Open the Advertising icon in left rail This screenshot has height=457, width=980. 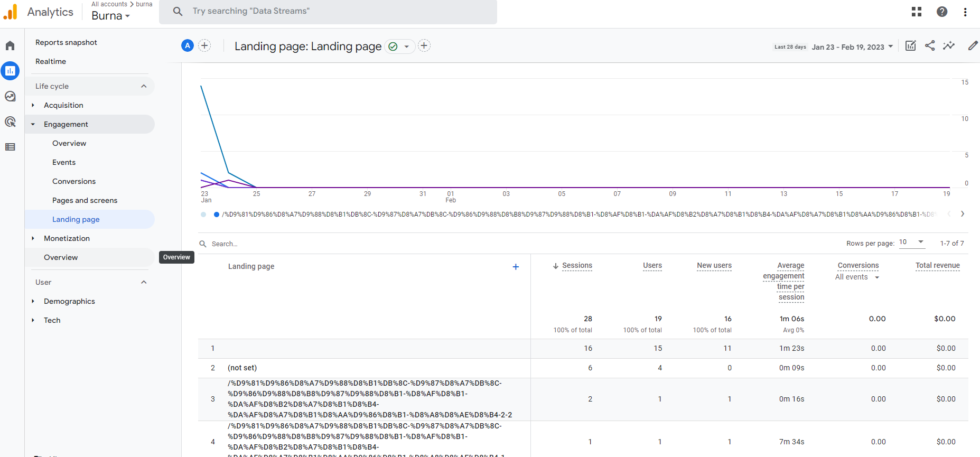pos(10,122)
